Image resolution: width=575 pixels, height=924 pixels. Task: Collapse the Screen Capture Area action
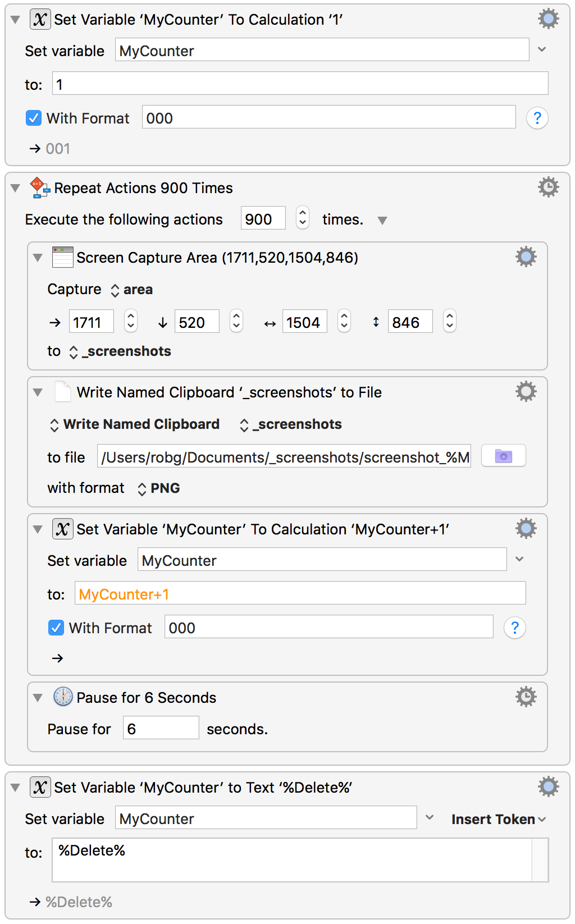(x=38, y=258)
